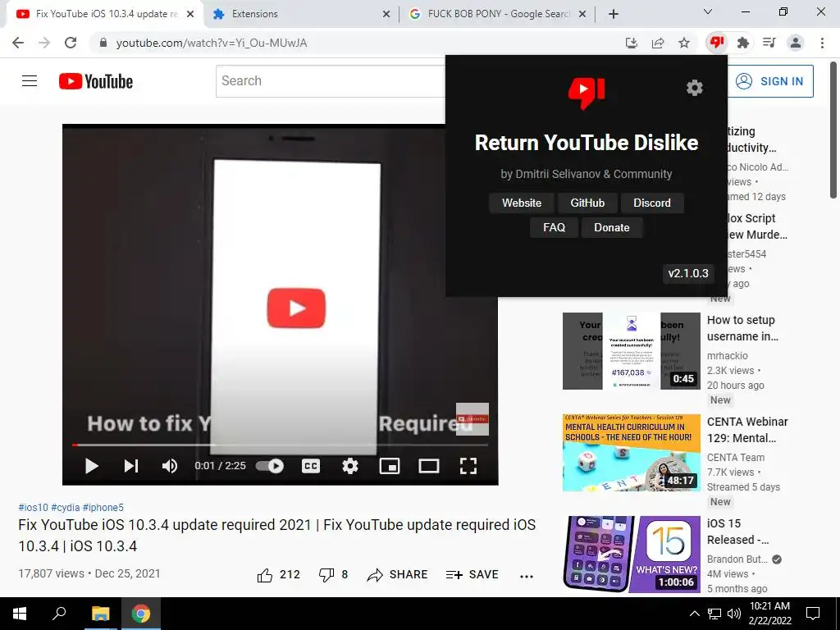Go back to the previous page
Viewport: 840px width, 630px height.
18,43
